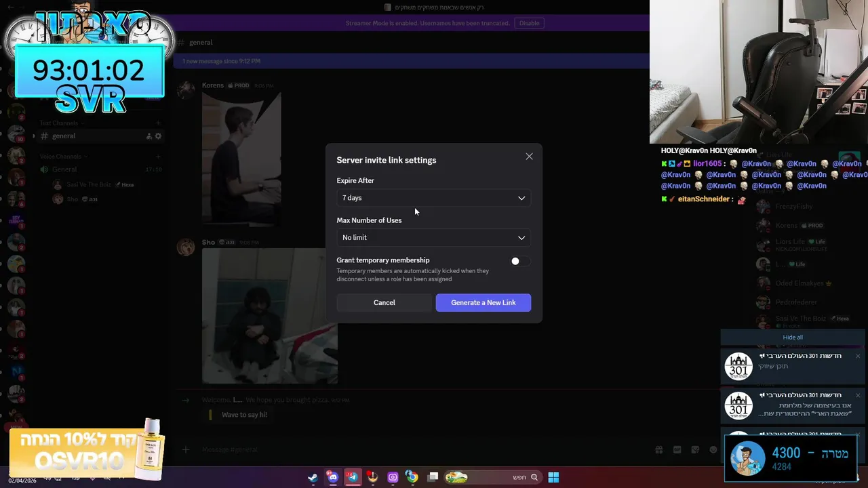Click taskbar search box חפש
The width and height of the screenshot is (868, 488).
coord(493,477)
